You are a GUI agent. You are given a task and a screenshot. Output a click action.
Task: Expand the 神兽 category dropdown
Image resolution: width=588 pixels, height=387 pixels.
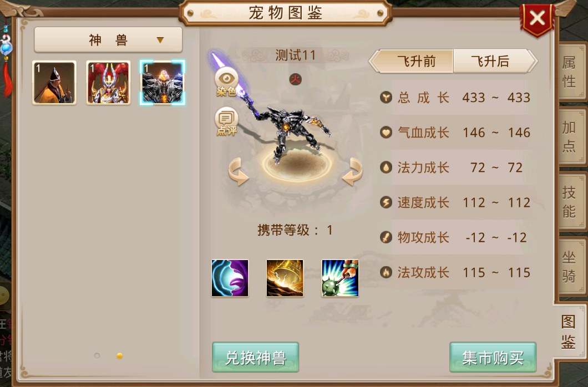tap(108, 39)
